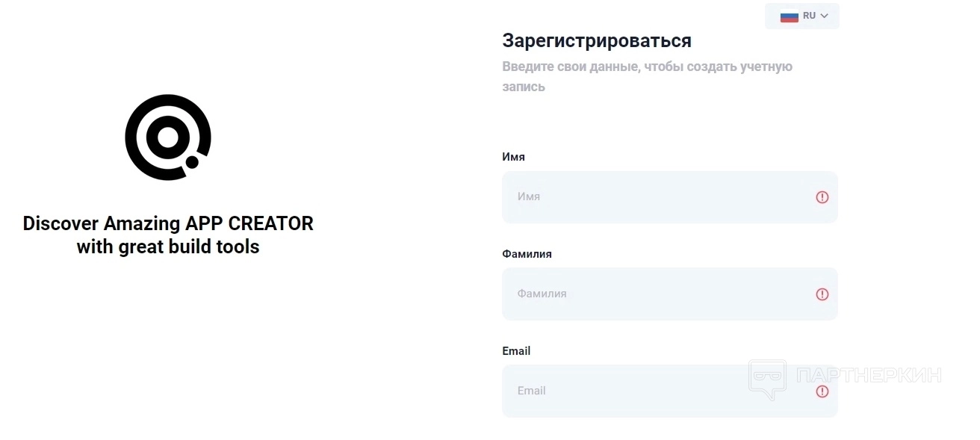Click the Зарегистрироваться heading
The image size is (980, 440).
coord(597,40)
